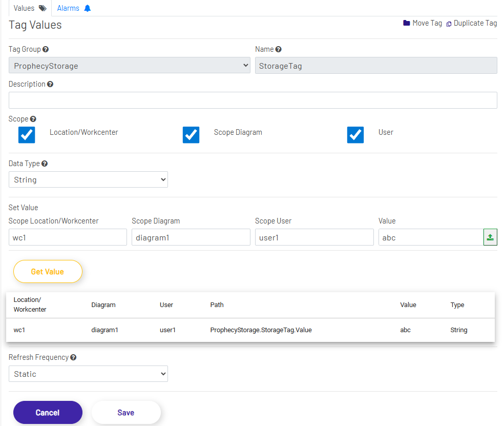The image size is (504, 426).
Task: Uncheck the Location/Workcenter scope checkbox
Action: pos(27,135)
